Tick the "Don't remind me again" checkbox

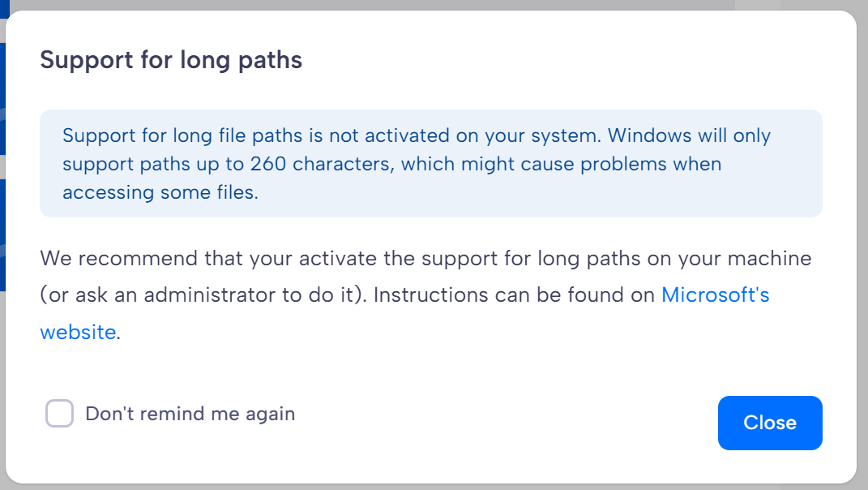(x=59, y=414)
